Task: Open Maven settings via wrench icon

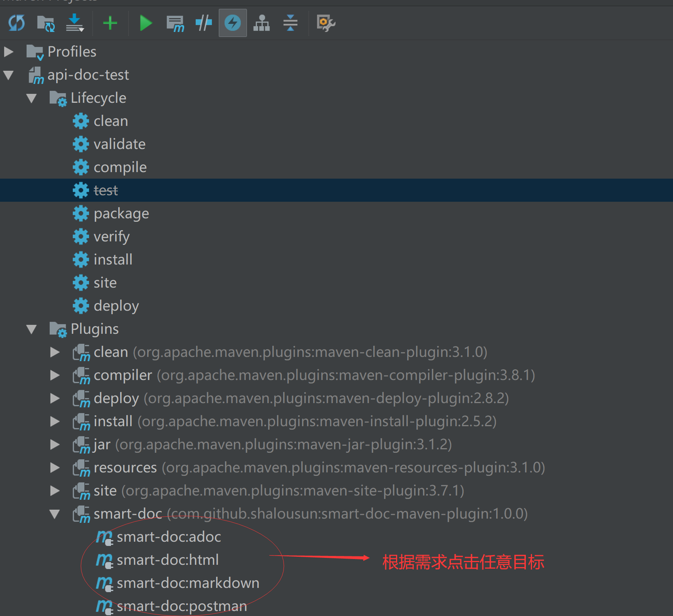Action: click(325, 23)
